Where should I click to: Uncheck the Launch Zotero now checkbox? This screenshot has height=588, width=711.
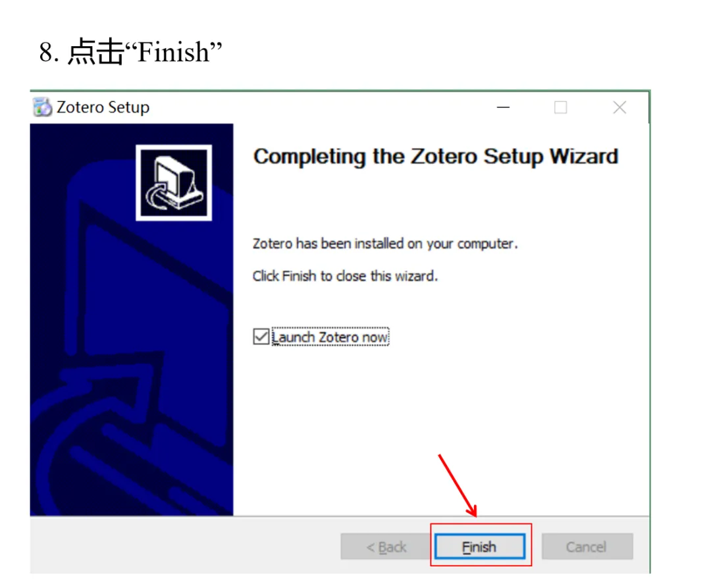point(261,337)
